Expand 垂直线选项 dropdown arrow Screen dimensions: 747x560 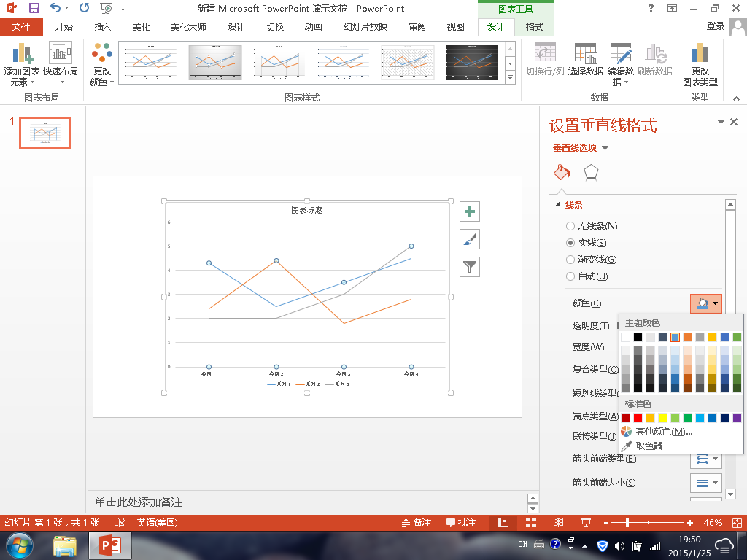coord(605,148)
